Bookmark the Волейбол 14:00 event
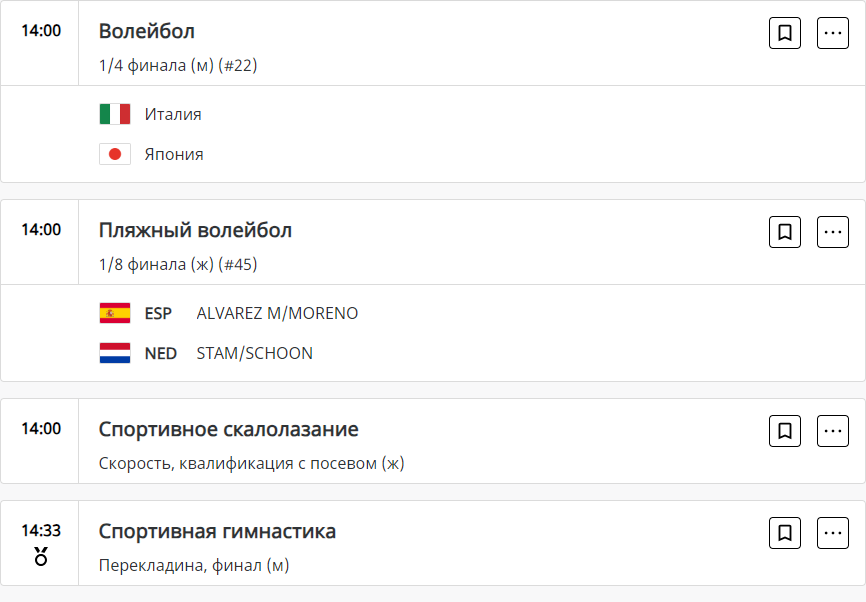The height and width of the screenshot is (602, 866). (785, 33)
